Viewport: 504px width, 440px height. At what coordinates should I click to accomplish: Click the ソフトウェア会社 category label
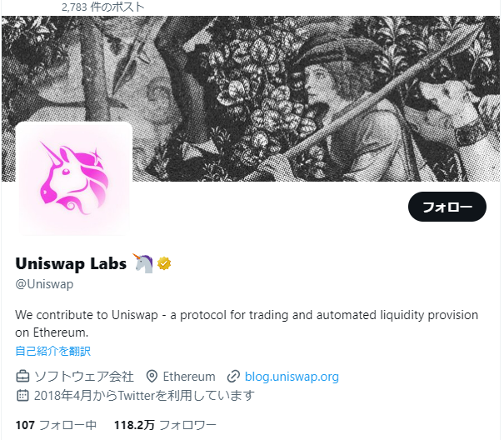click(84, 377)
